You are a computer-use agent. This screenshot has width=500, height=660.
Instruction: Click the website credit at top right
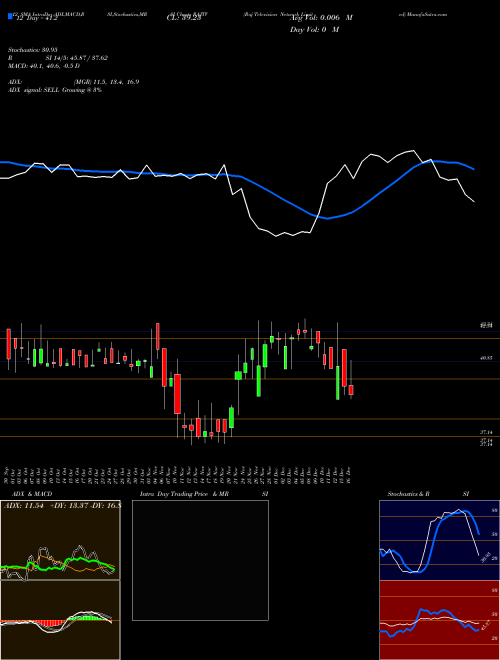coord(422,14)
